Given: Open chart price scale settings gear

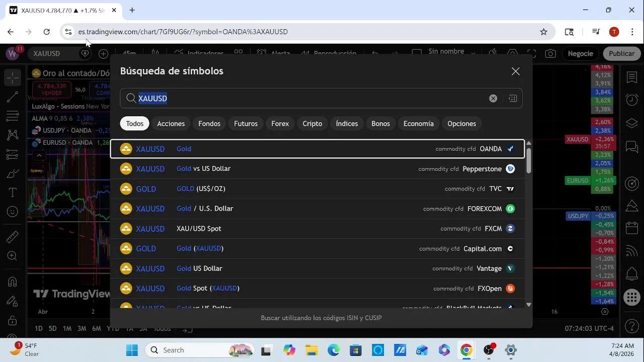Looking at the screenshot, I should [x=606, y=312].
